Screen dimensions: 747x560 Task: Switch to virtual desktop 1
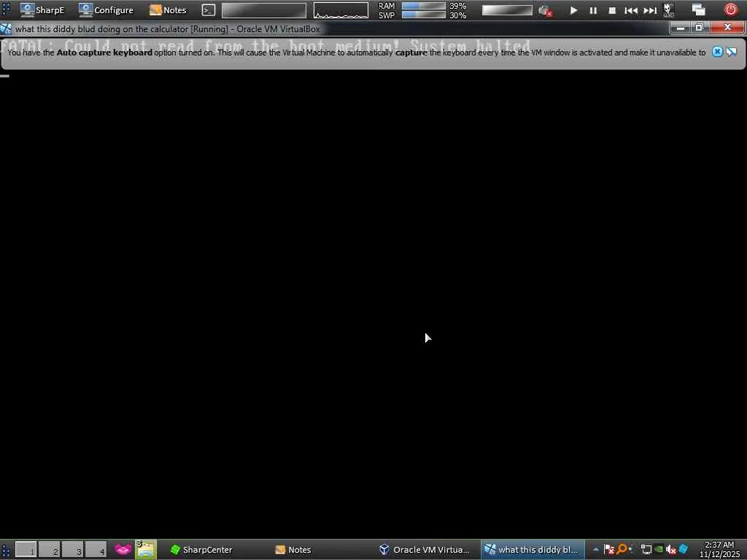(x=26, y=549)
